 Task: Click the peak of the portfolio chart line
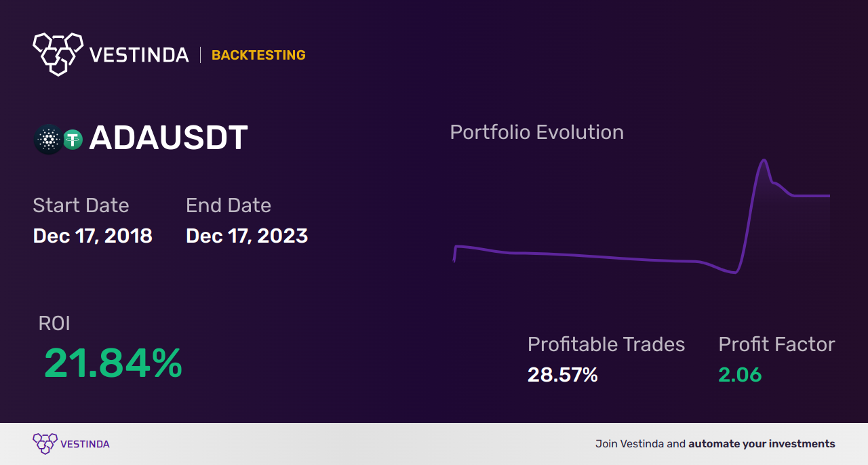point(764,161)
